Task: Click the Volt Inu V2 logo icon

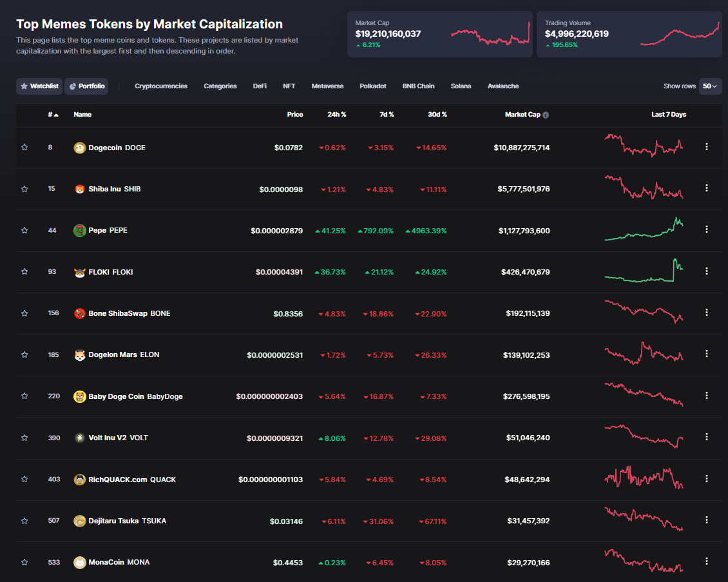Action: click(x=80, y=438)
